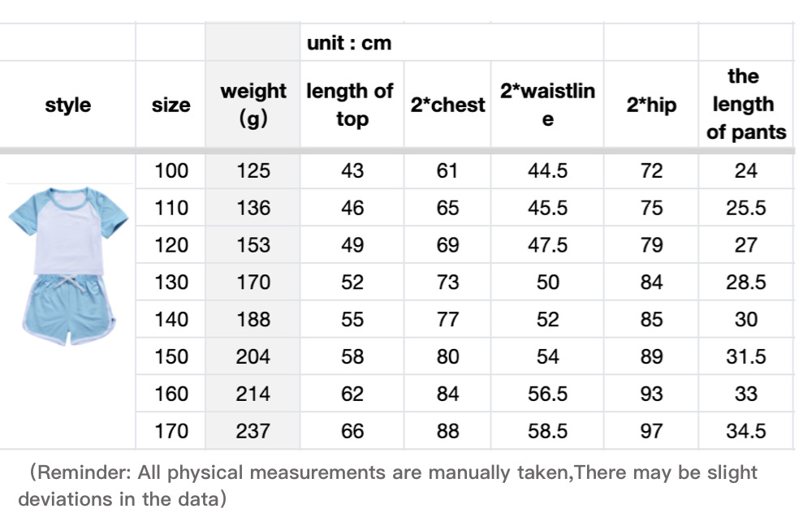Select the pants length 34.5 cell
812x526 pixels.
[745, 430]
